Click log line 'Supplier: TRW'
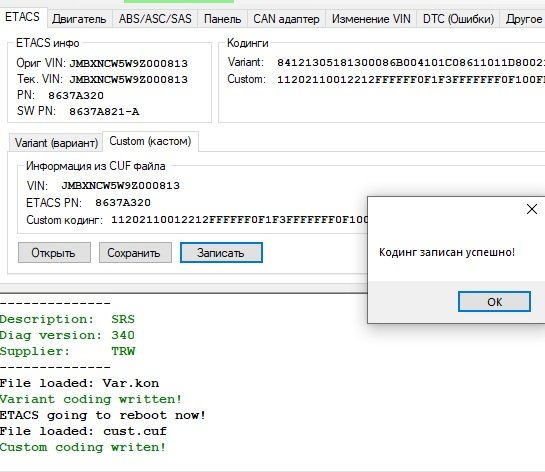This screenshot has width=545, height=472. click(67, 351)
